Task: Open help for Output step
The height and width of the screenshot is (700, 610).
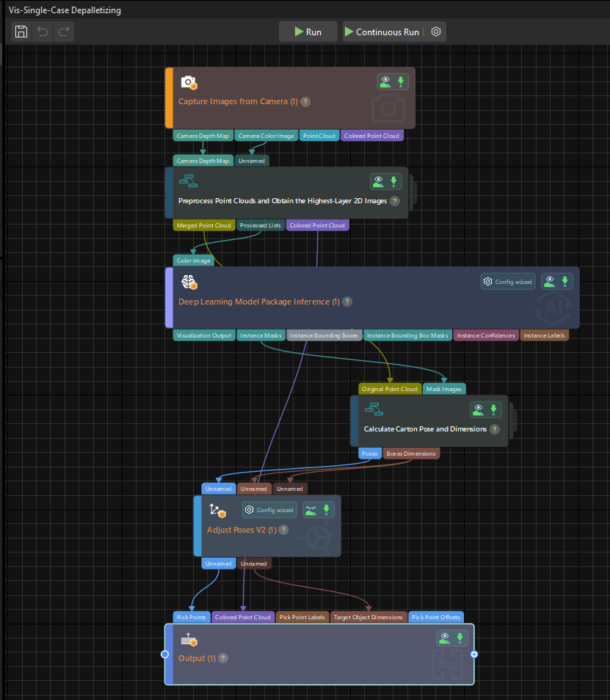Action: 223,658
